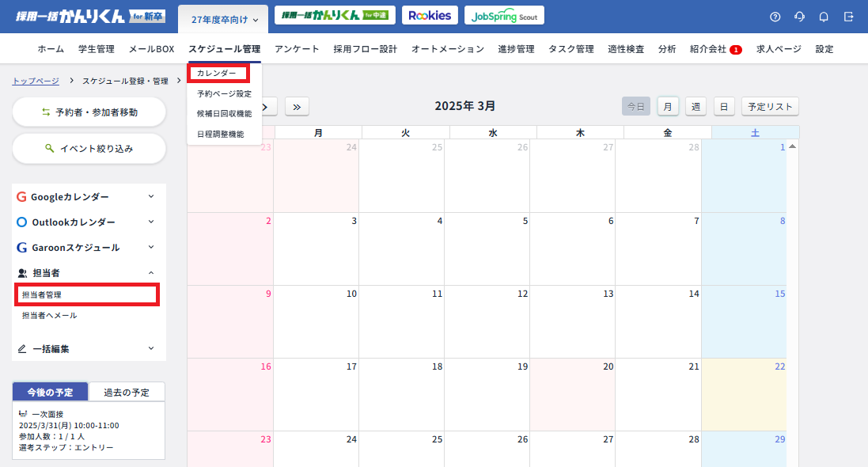868x467 pixels.
Task: Click the calendar scrollbar up arrow
Action: 792,146
